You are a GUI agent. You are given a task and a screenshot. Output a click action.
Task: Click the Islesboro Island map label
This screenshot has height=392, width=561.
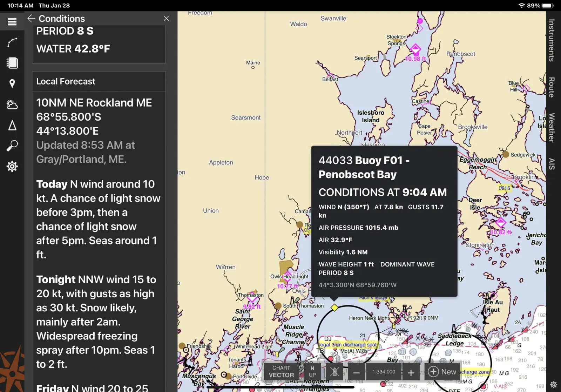pyautogui.click(x=371, y=116)
